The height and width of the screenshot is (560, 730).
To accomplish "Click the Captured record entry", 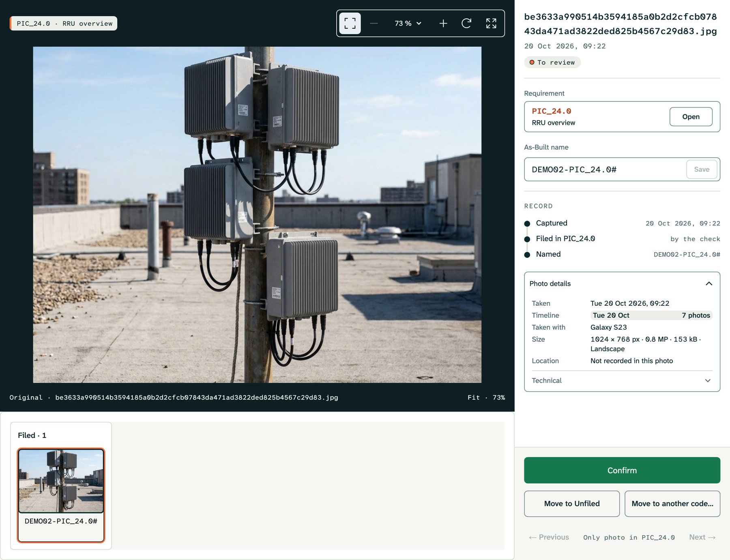I will point(622,223).
